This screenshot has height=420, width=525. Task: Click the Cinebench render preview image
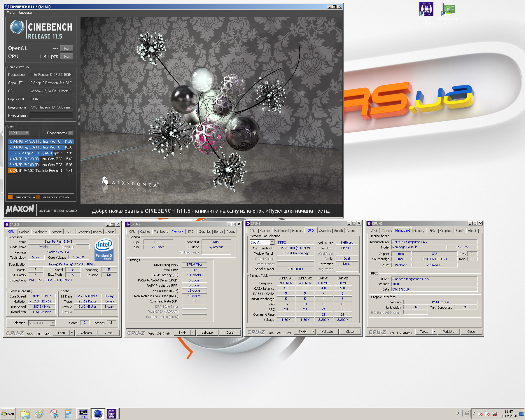click(x=211, y=111)
